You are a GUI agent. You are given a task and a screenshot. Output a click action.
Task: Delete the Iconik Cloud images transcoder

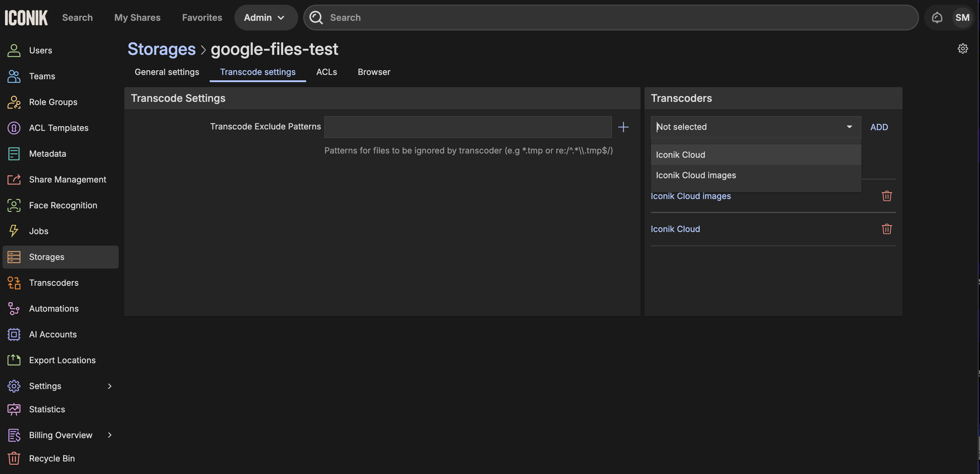pos(886,196)
